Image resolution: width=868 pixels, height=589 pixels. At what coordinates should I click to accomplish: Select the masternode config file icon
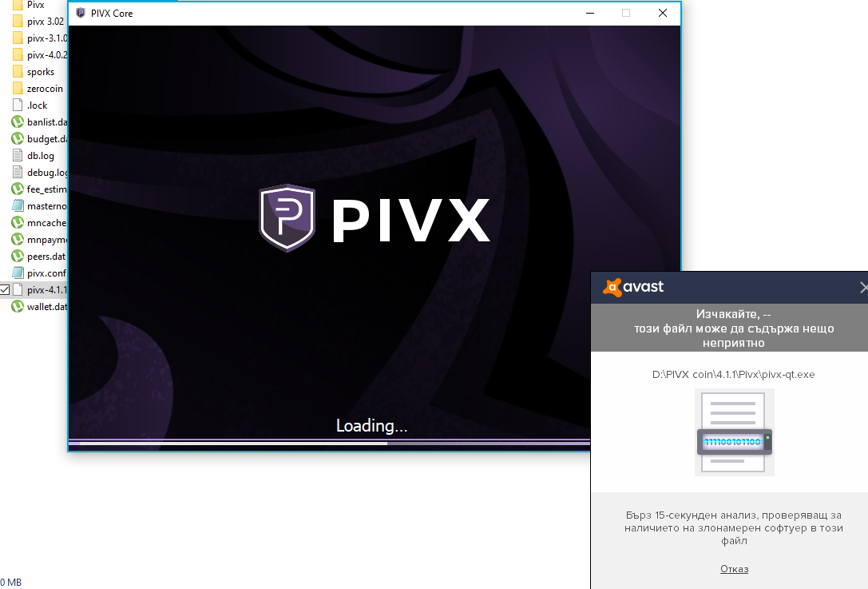(x=18, y=206)
